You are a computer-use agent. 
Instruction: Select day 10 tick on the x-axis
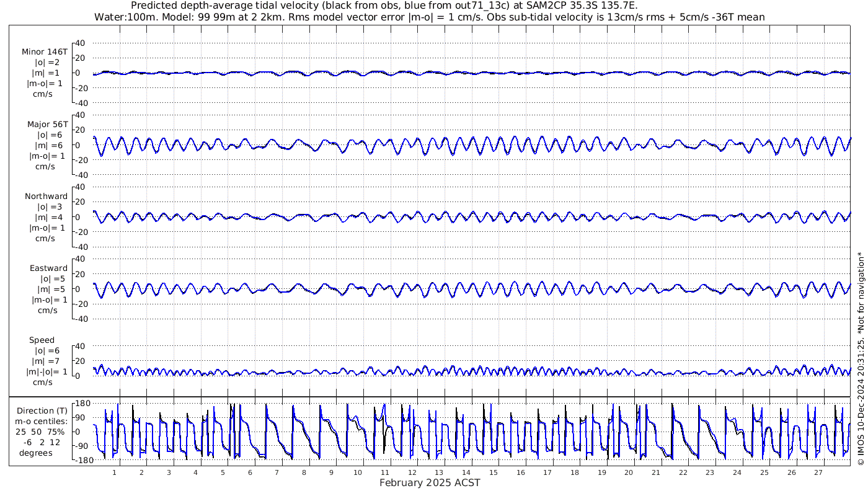[x=358, y=472]
